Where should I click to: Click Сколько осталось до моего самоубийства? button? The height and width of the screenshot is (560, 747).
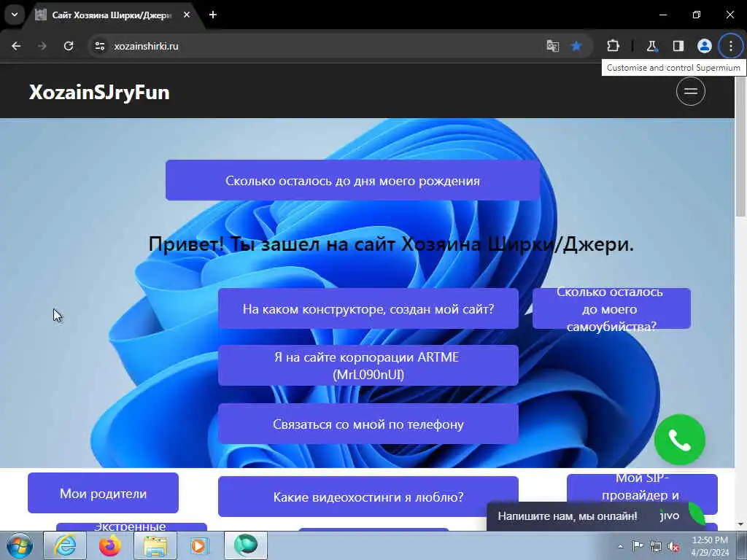(611, 308)
